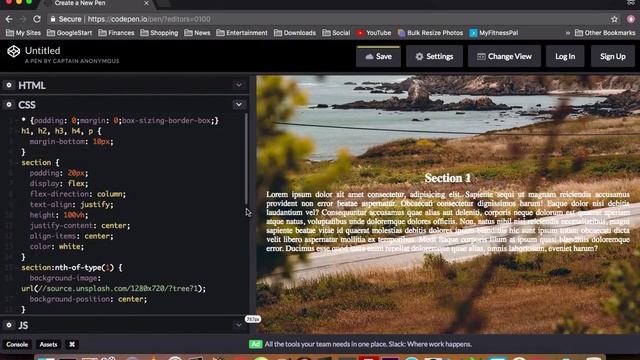Image resolution: width=640 pixels, height=360 pixels.
Task: Click Log In button
Action: (565, 56)
